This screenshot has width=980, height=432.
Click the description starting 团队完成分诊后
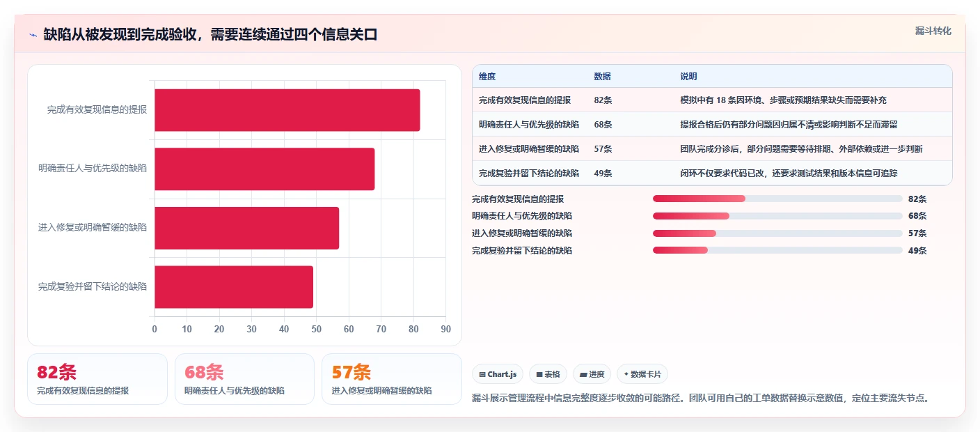pyautogui.click(x=801, y=149)
